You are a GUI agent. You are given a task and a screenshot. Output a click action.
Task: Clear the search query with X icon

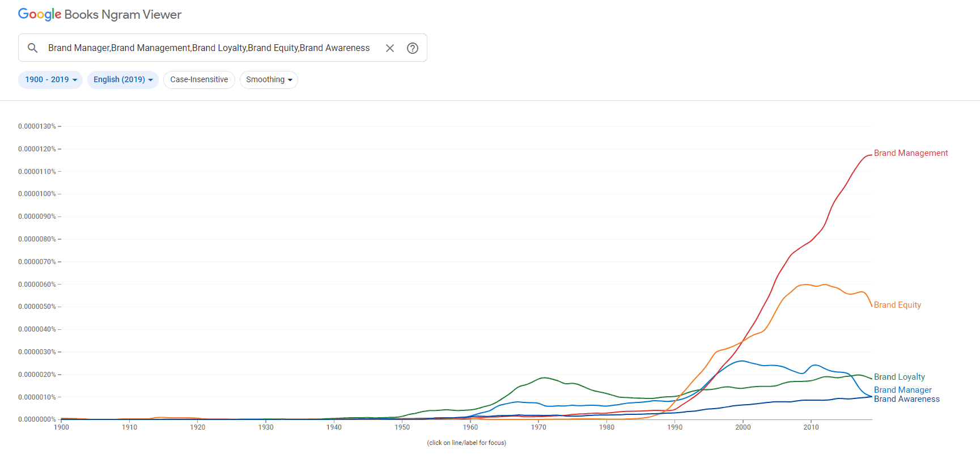[x=390, y=48]
